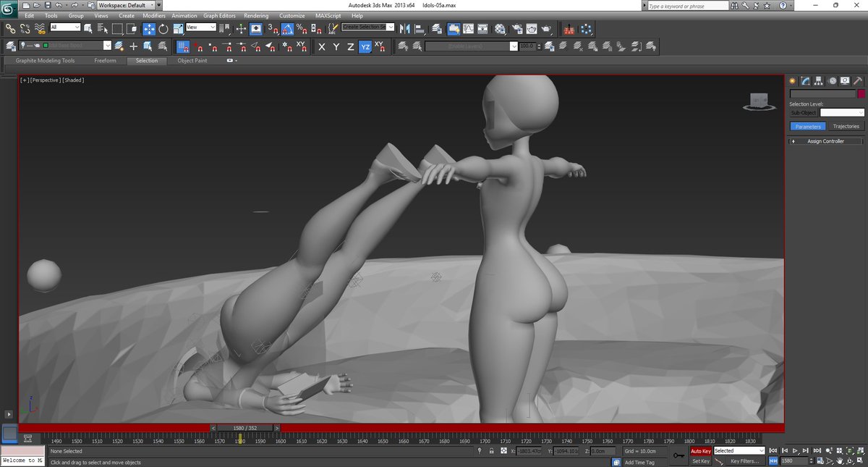The image size is (868, 467).
Task: Open the Mirror tool
Action: [404, 29]
